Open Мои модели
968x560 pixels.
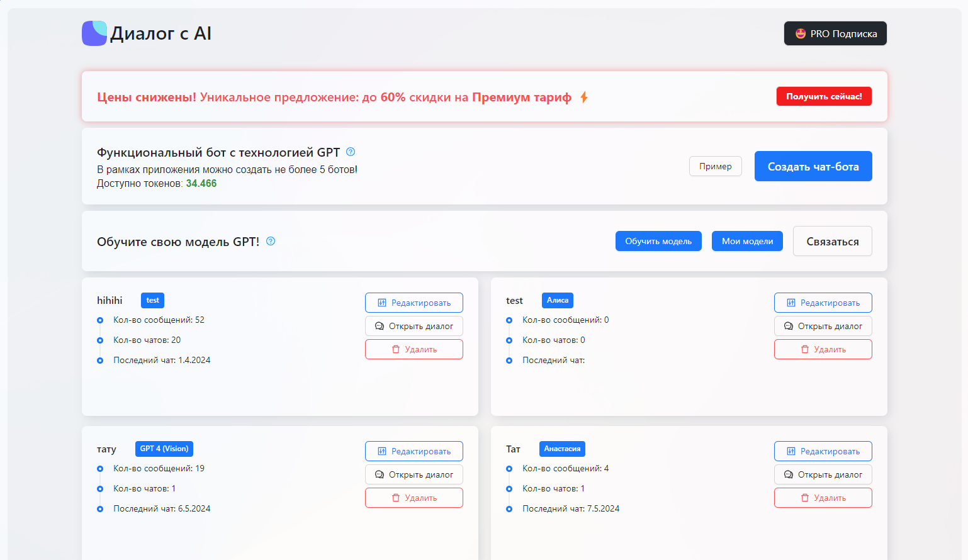[x=747, y=241]
